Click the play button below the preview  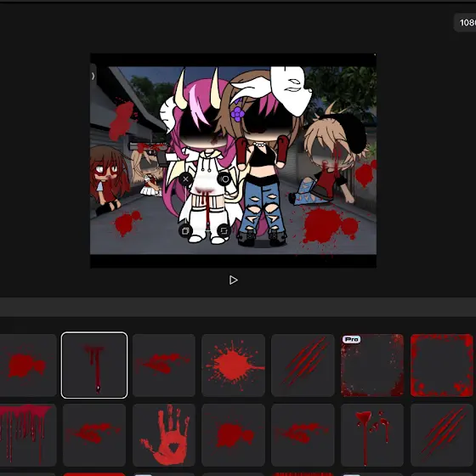point(233,280)
